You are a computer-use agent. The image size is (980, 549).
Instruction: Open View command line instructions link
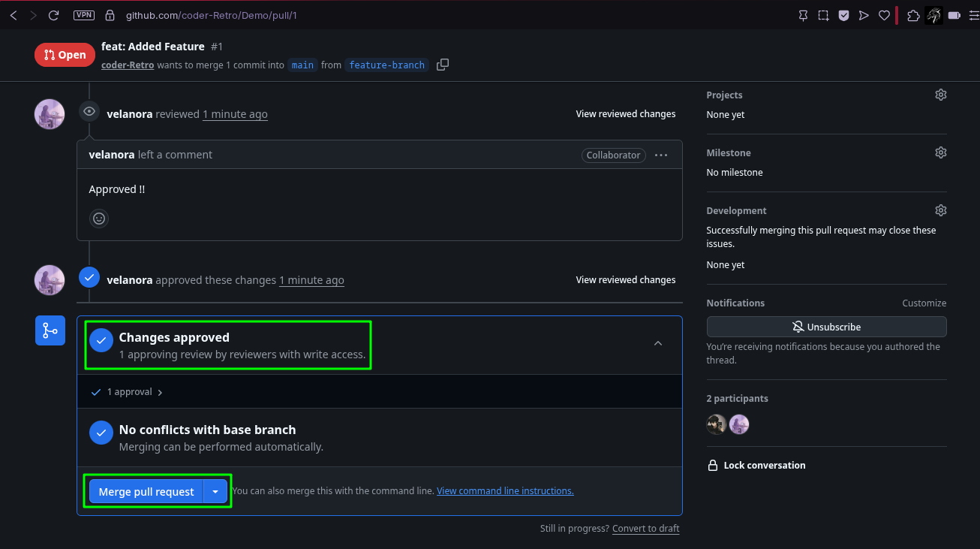[505, 491]
